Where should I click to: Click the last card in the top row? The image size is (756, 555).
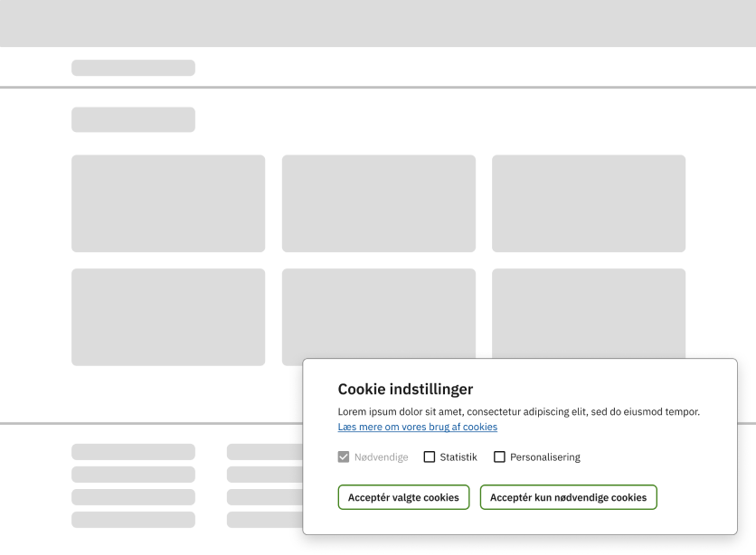pos(588,203)
